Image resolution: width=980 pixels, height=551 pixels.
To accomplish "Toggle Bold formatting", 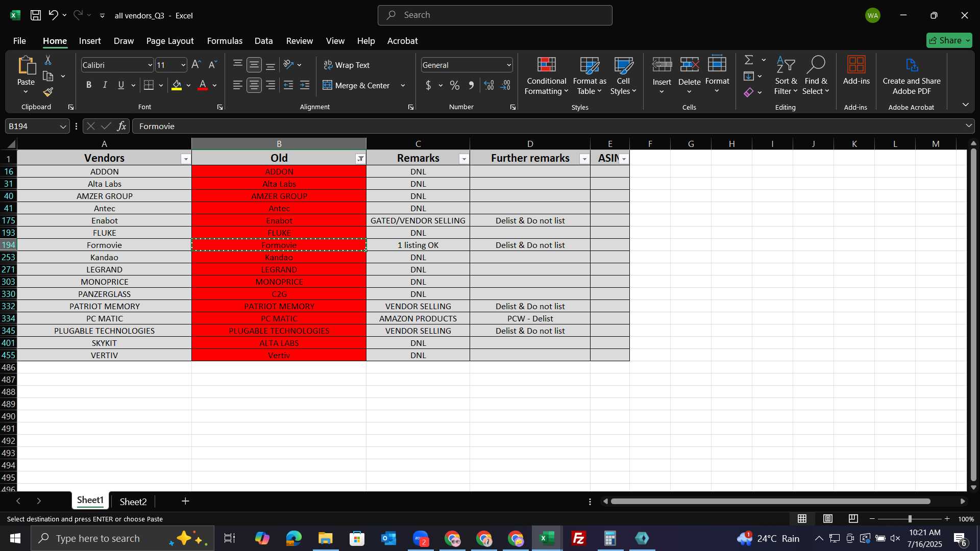I will (x=89, y=85).
